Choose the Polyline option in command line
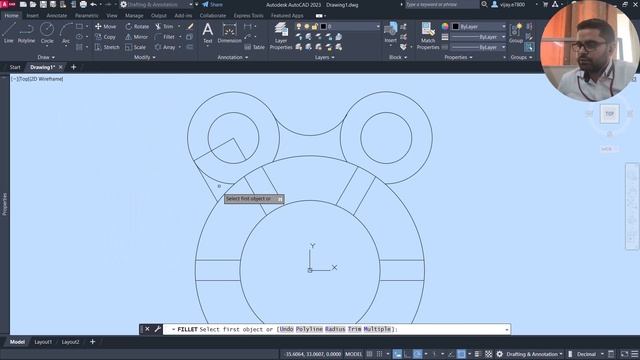 click(x=309, y=329)
